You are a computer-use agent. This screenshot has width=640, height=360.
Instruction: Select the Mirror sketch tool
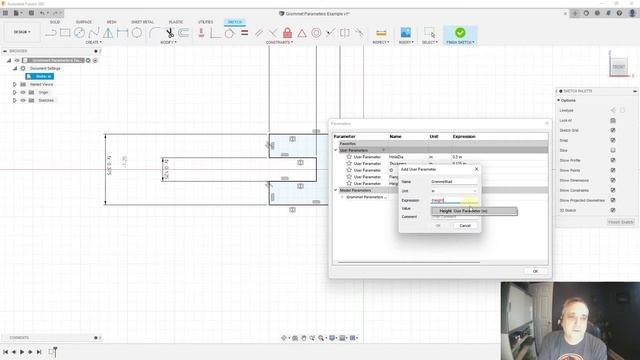click(x=108, y=33)
